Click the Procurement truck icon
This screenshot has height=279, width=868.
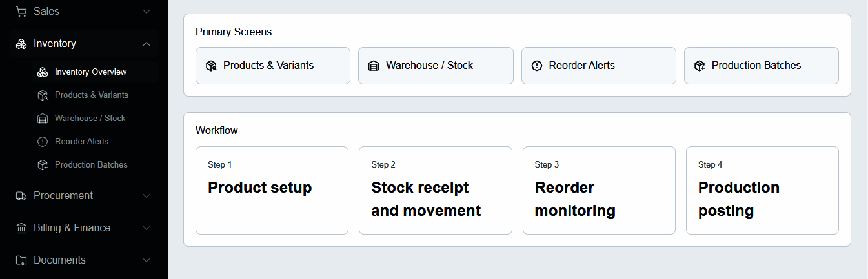pyautogui.click(x=21, y=196)
